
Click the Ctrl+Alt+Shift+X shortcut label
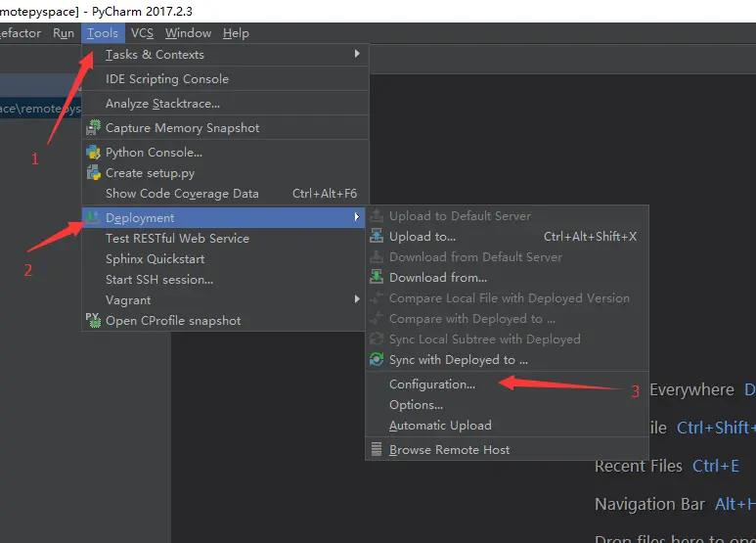point(590,237)
